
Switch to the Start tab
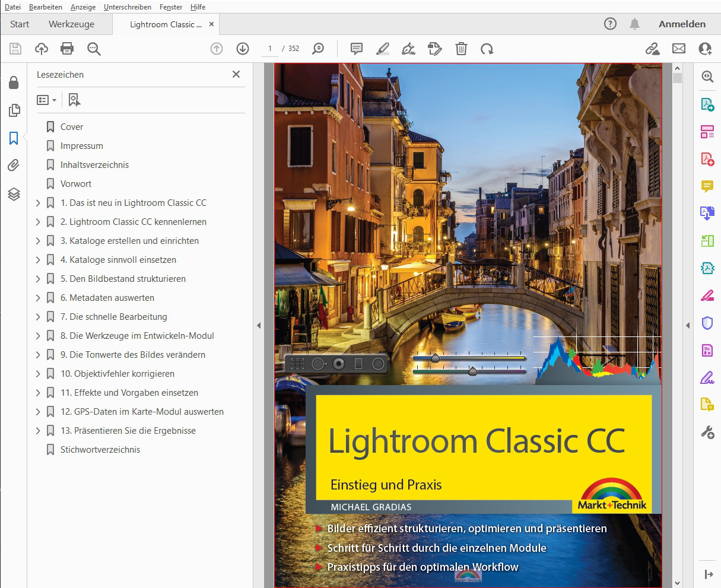[20, 24]
